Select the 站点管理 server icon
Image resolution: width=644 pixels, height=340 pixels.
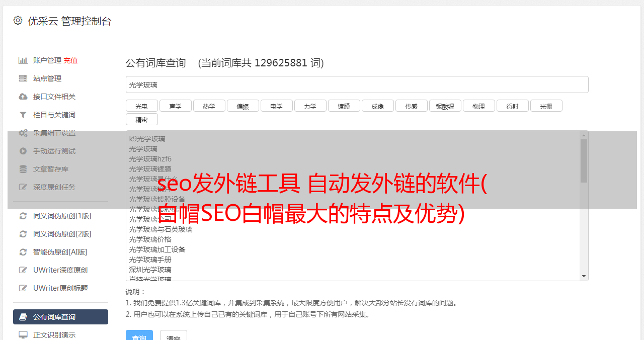pyautogui.click(x=23, y=78)
